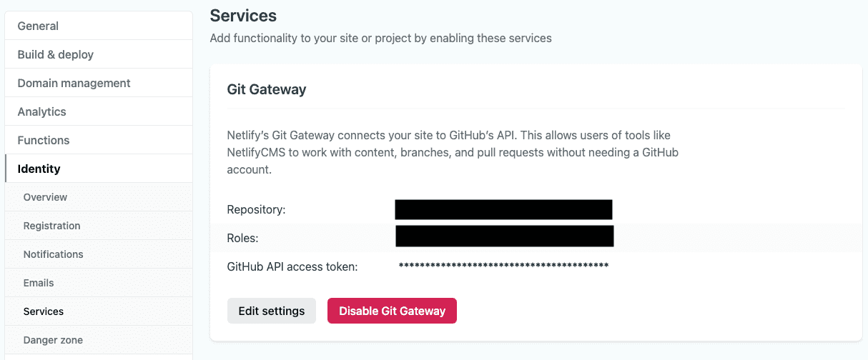868x360 pixels.
Task: Click the redacted Roles value
Action: pyautogui.click(x=504, y=236)
